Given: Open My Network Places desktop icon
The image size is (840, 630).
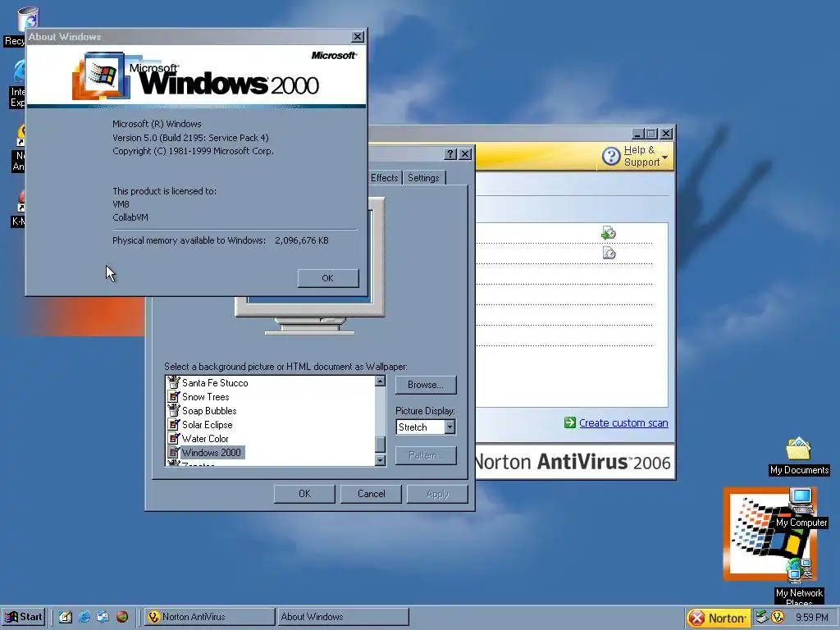Looking at the screenshot, I should (x=799, y=582).
